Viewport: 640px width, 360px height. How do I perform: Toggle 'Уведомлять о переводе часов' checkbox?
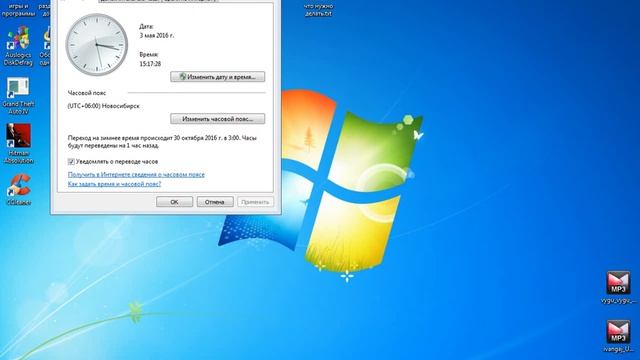(x=71, y=162)
